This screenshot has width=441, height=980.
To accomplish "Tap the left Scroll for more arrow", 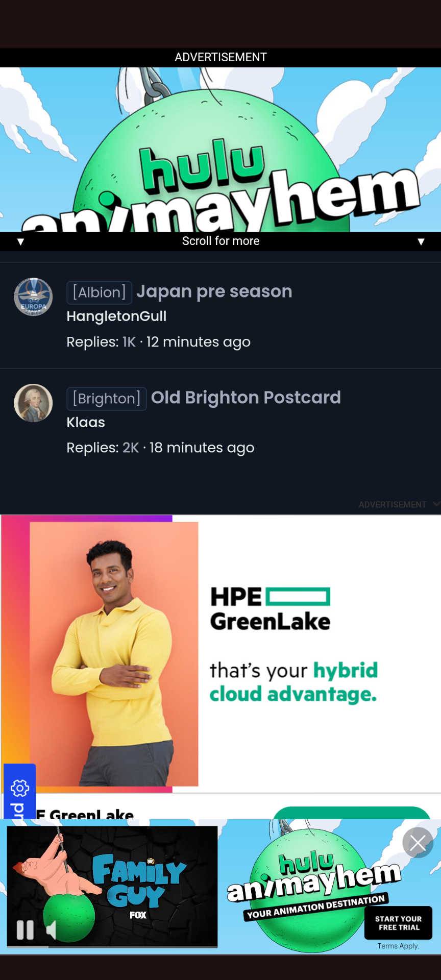I will [20, 241].
